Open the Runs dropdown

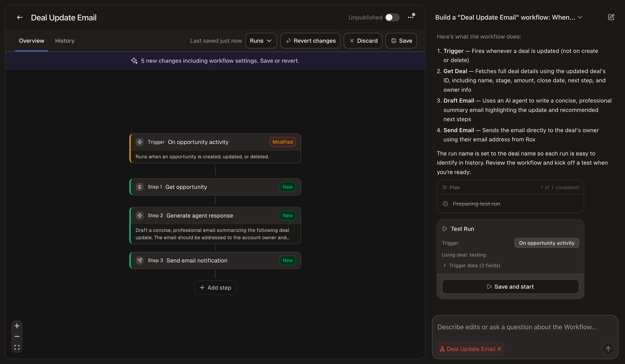pyautogui.click(x=261, y=41)
